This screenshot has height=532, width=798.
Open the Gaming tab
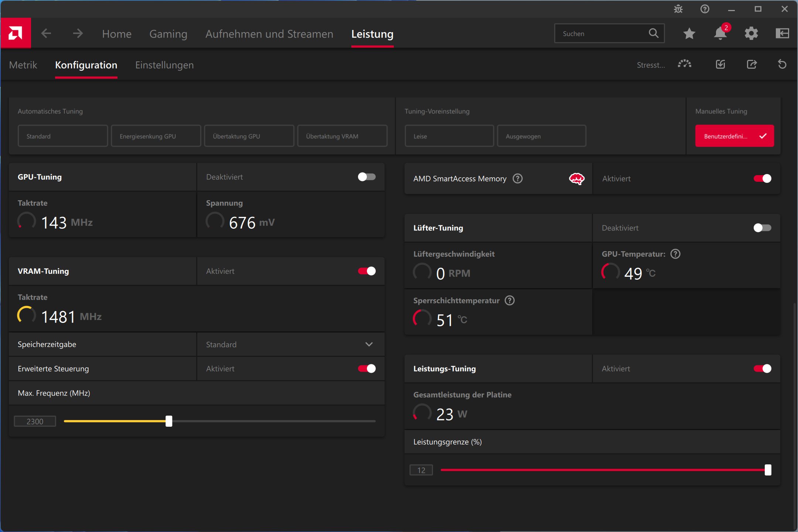(x=168, y=34)
